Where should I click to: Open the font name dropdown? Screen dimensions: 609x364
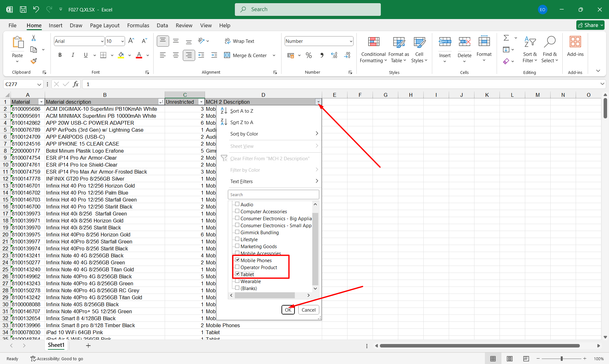pos(102,41)
